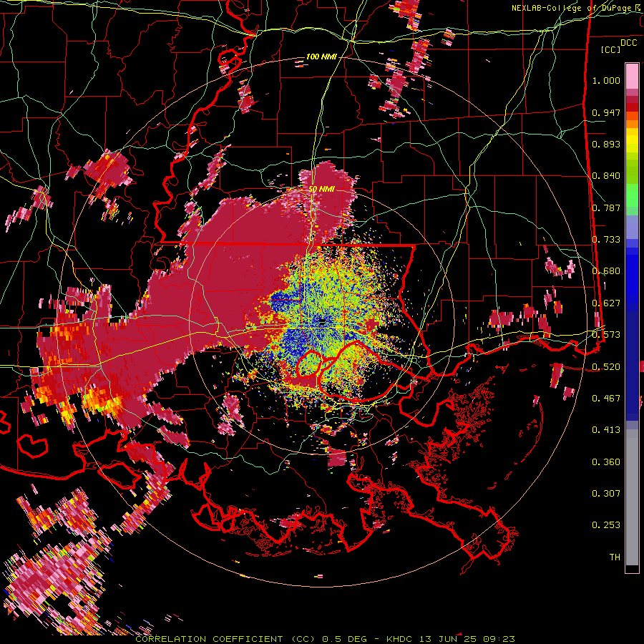Click the TH threshold label on the legend
The image size is (644, 644).
point(615,557)
